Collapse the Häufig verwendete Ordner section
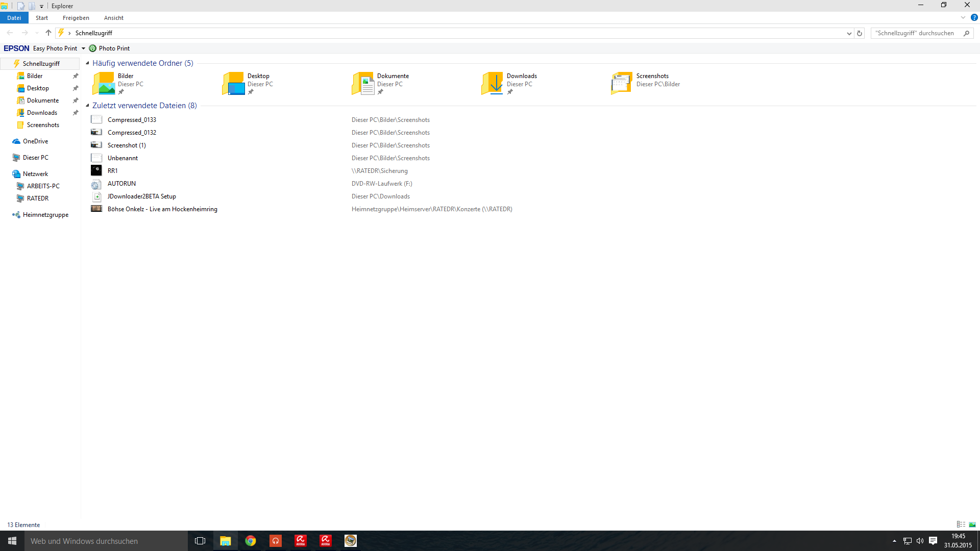Viewport: 980px width, 551px height. [87, 63]
